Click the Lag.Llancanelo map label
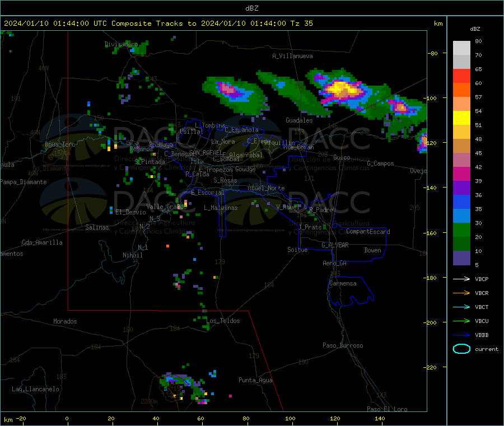Viewport: 504px width, 426px height. (35, 389)
